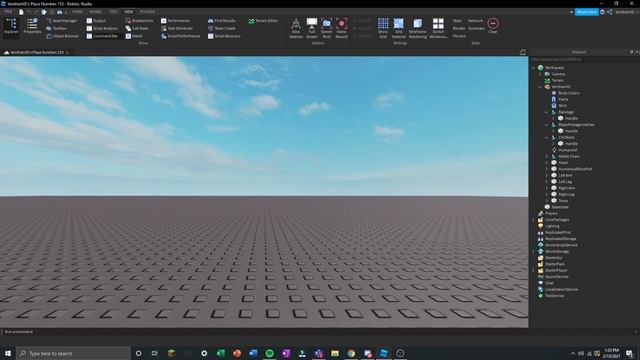
Task: Enable the View Selector
Action: pyautogui.click(x=296, y=28)
